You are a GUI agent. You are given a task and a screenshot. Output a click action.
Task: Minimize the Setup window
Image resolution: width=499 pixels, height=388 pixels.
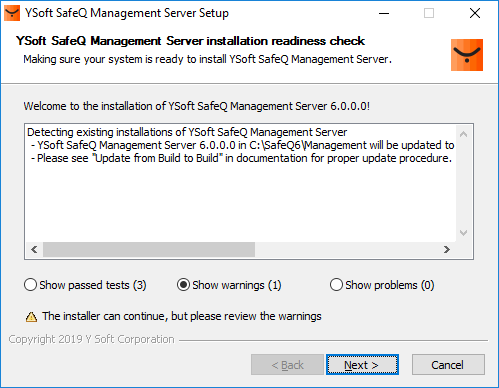(384, 13)
